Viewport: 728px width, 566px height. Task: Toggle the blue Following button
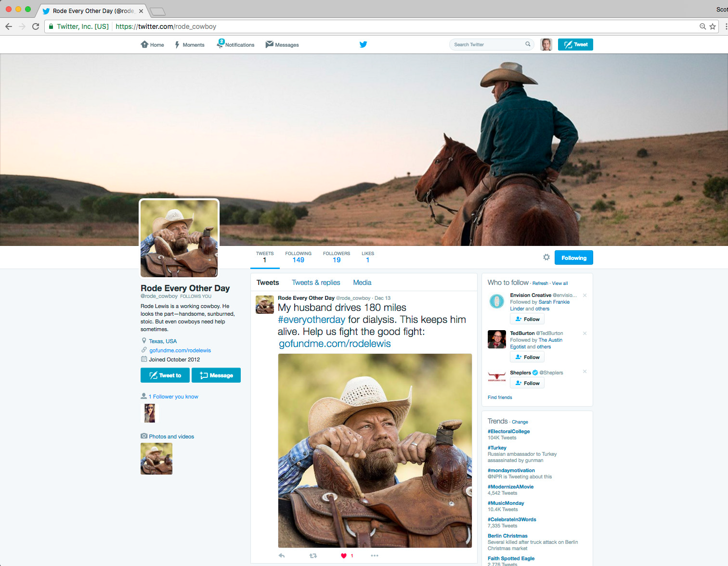(573, 258)
